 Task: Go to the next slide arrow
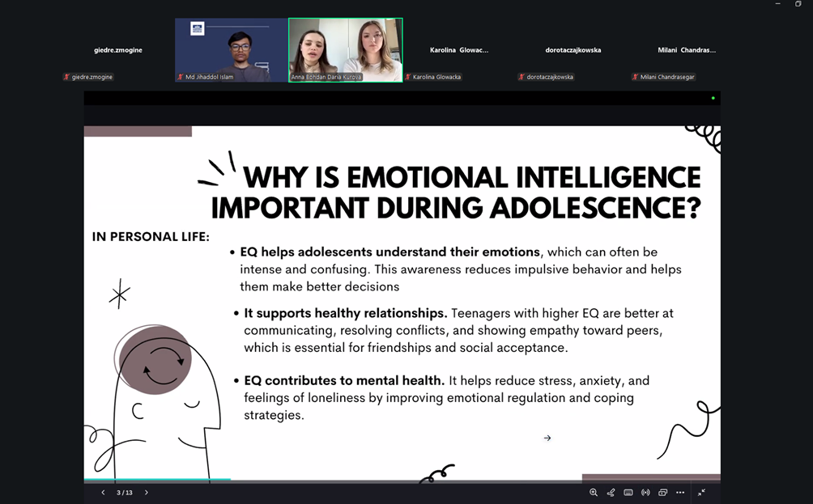pyautogui.click(x=147, y=493)
